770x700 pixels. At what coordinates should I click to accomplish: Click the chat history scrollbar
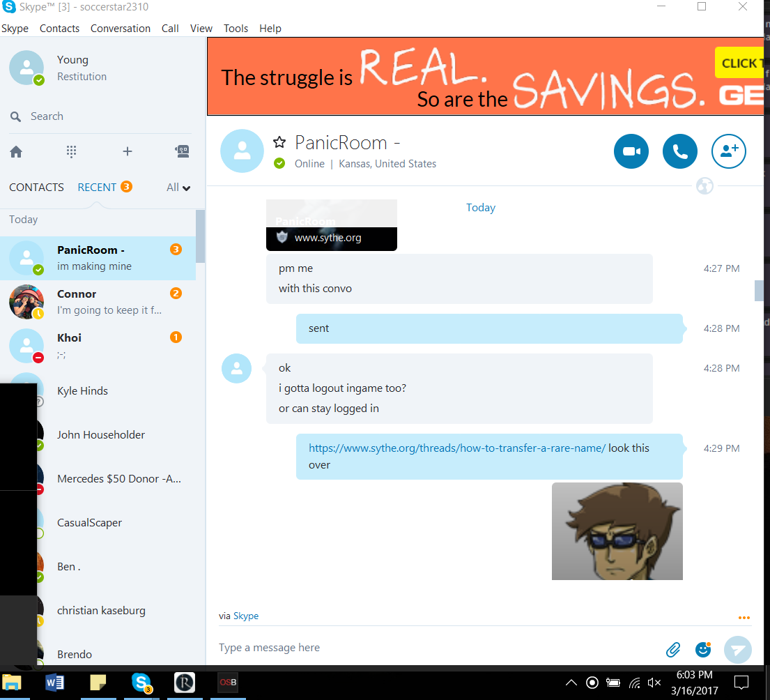click(759, 290)
